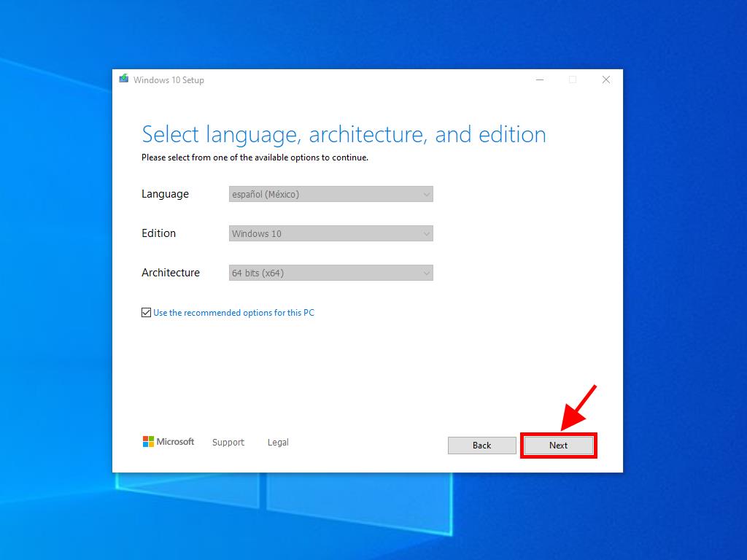Click the greyed-out maximize button
The height and width of the screenshot is (560, 747).
pyautogui.click(x=573, y=80)
